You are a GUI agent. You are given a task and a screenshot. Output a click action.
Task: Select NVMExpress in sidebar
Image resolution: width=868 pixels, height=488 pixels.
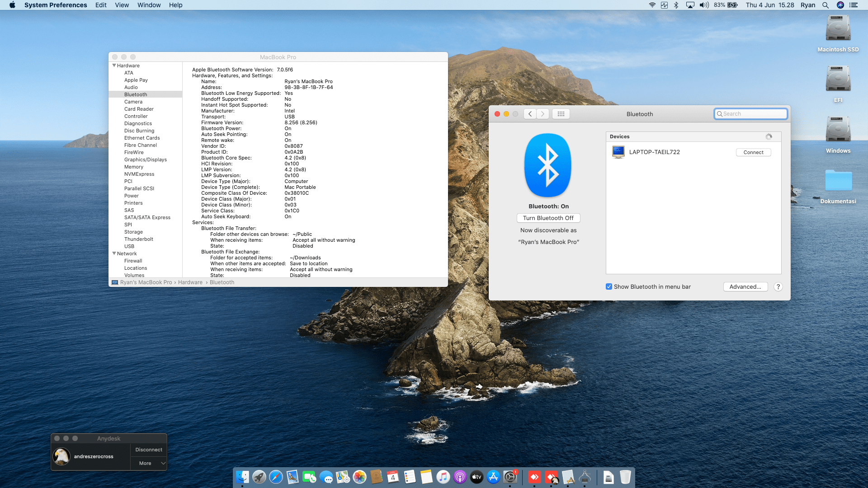click(139, 174)
